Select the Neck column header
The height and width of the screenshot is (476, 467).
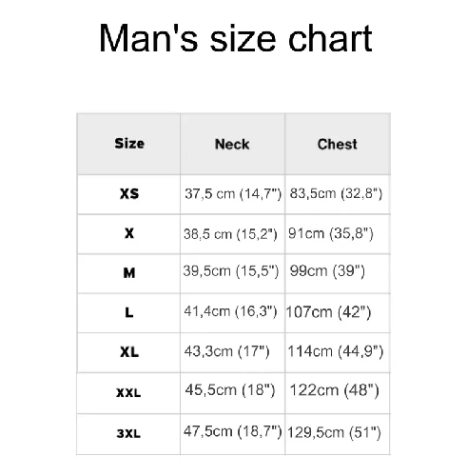coord(232,144)
